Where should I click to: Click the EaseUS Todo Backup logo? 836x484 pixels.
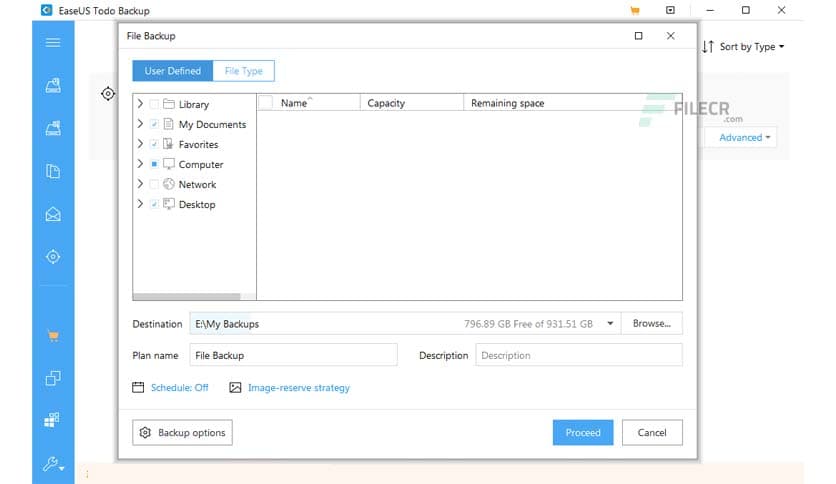[x=46, y=10]
